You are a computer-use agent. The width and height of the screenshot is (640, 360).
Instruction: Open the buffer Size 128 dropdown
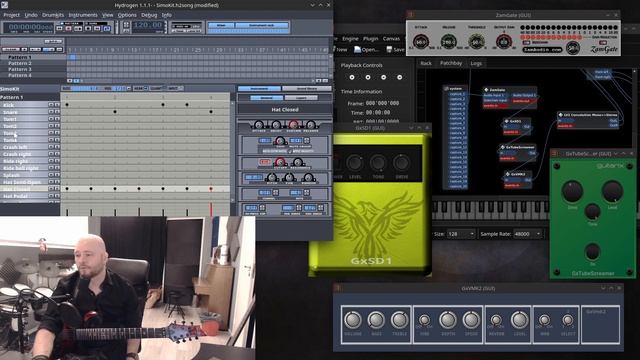click(461, 234)
